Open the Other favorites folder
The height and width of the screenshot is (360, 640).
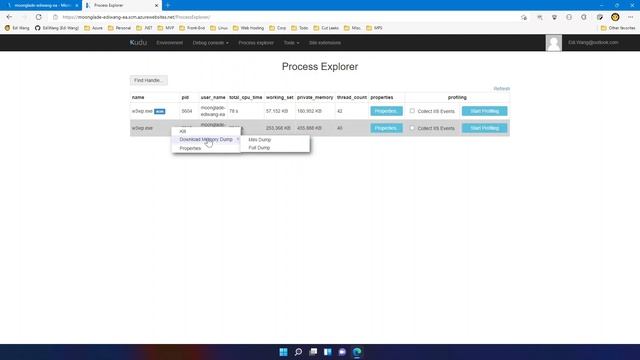[x=618, y=28]
